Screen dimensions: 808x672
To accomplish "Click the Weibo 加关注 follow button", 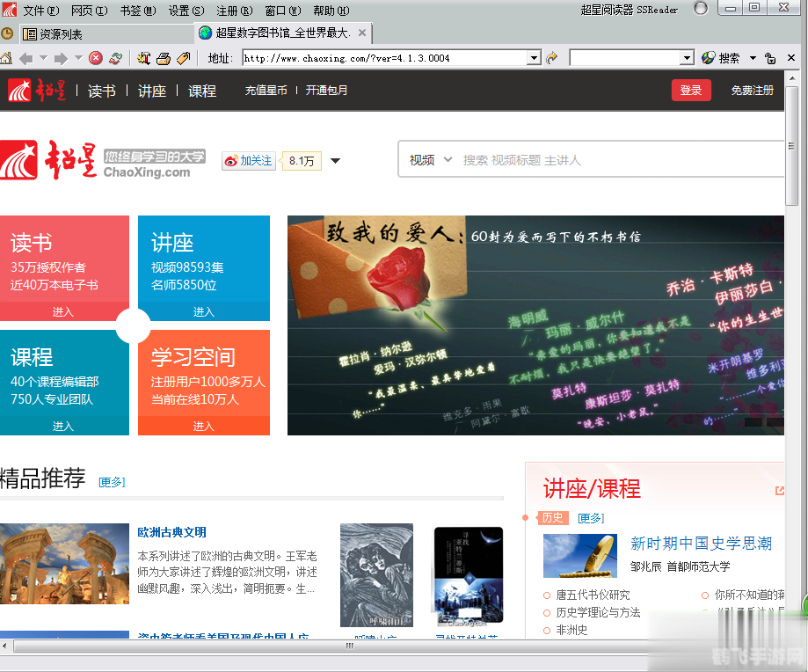I will tap(249, 160).
